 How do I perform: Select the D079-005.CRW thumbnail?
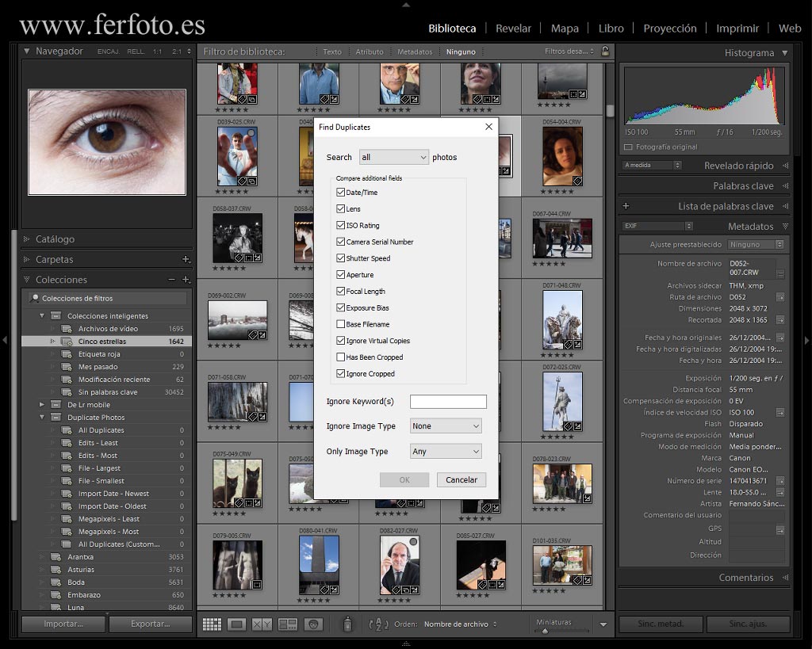click(x=238, y=565)
